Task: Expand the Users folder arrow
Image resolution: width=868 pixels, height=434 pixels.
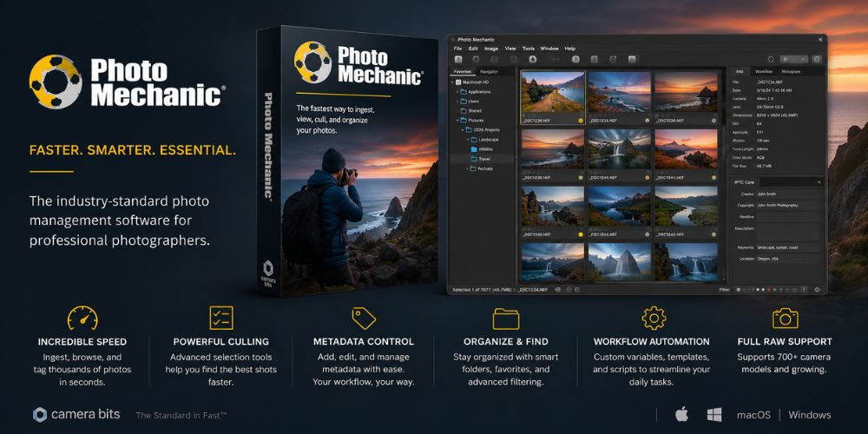Action: (457, 102)
